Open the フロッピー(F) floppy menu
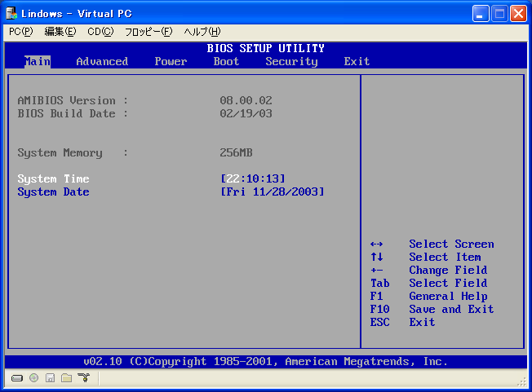532x392 pixels. [149, 32]
